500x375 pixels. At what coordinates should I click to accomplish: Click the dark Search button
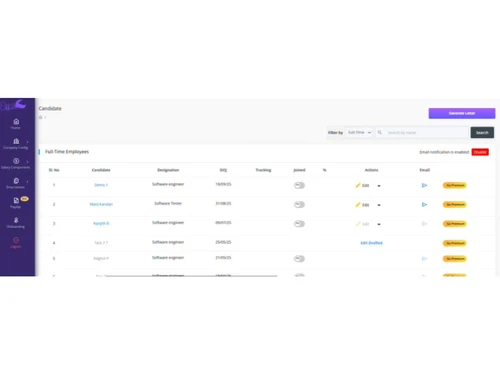[x=482, y=133]
